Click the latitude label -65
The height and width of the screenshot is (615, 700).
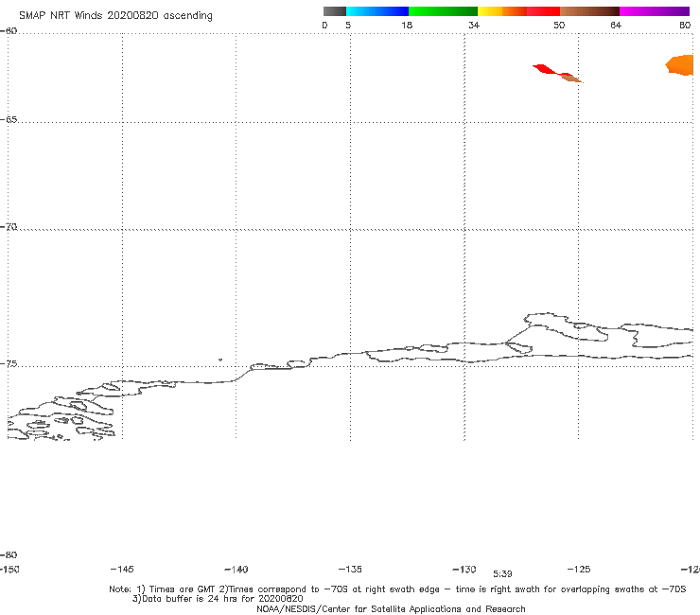click(x=9, y=120)
